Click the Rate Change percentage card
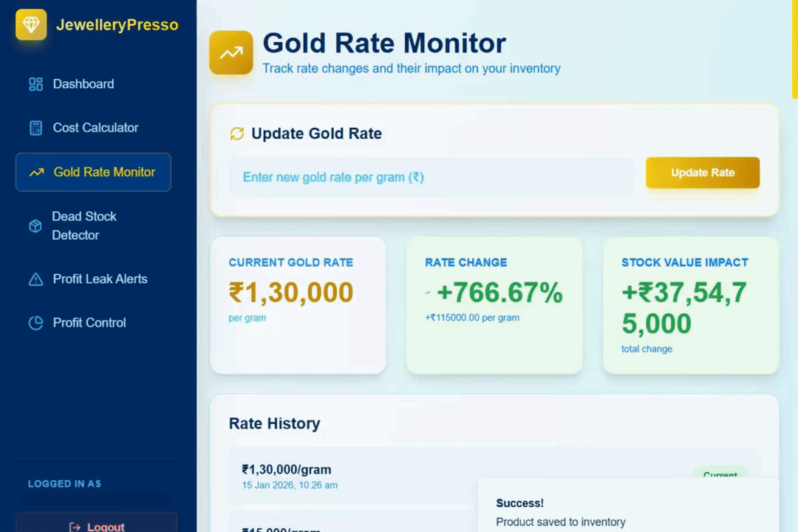Screen dimensions: 798x532 (x=494, y=304)
